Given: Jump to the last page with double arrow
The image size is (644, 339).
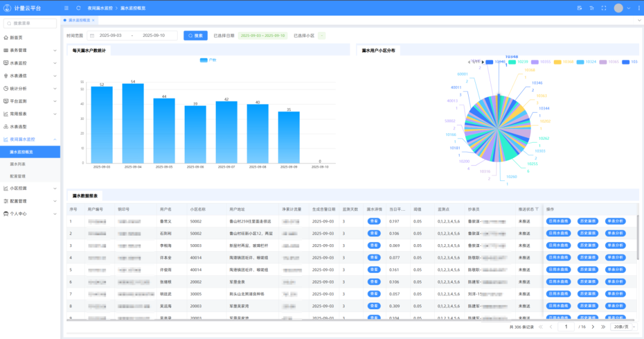Looking at the screenshot, I should tap(603, 327).
